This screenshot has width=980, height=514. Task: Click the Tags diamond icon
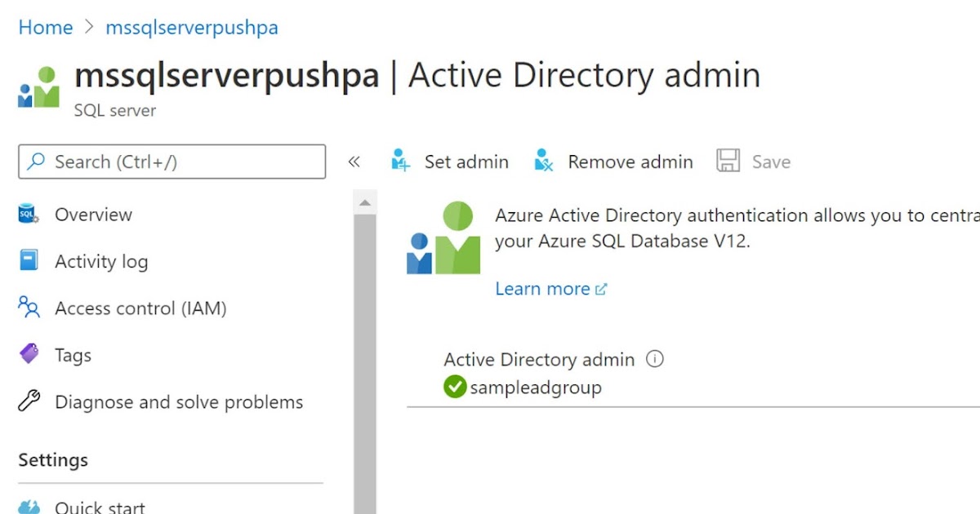click(x=27, y=354)
